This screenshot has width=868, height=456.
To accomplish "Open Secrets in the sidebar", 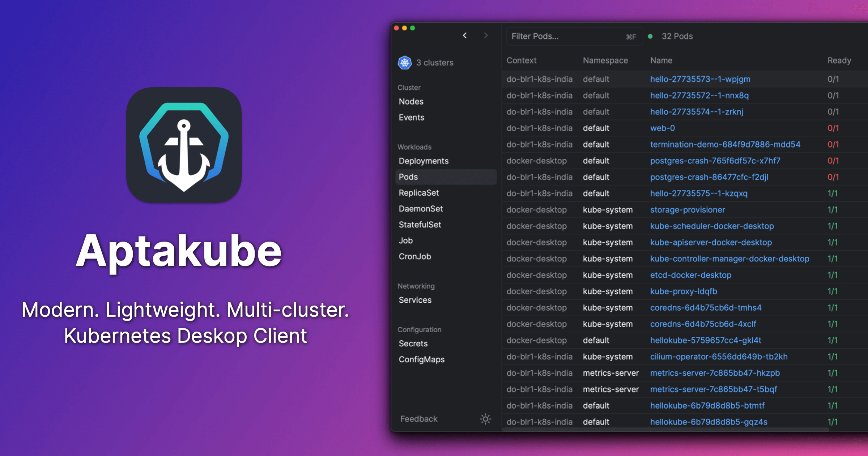I will 413,344.
